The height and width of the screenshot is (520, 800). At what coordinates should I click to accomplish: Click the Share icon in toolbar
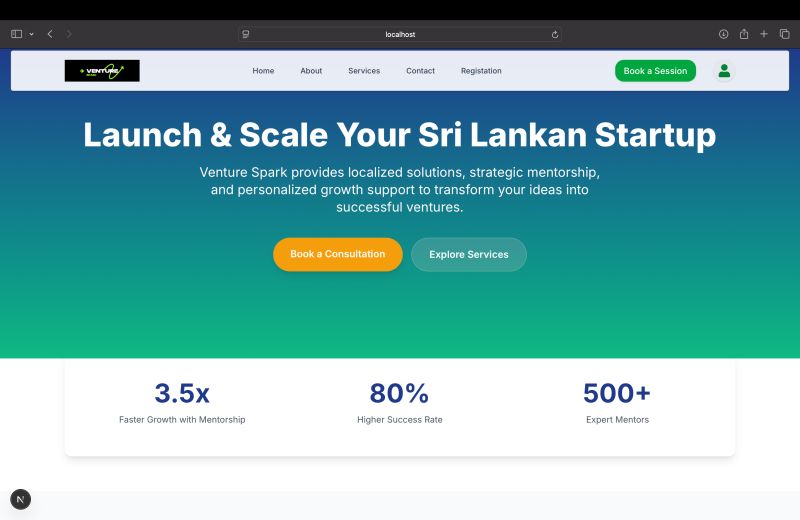pos(744,34)
